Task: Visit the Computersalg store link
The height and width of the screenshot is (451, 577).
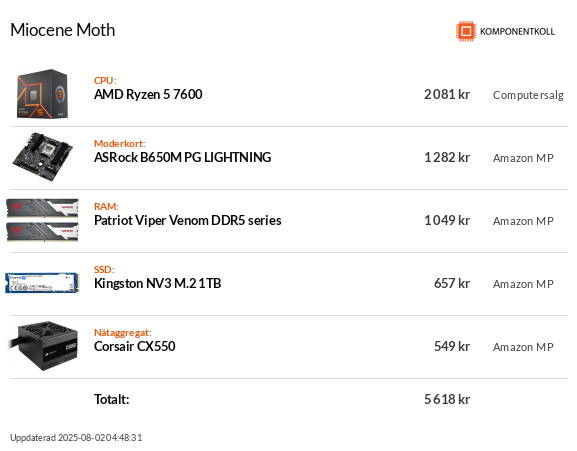Action: click(528, 95)
